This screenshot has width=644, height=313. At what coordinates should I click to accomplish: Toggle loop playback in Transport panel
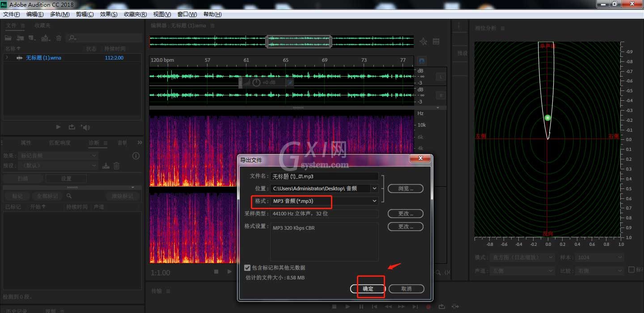442,307
